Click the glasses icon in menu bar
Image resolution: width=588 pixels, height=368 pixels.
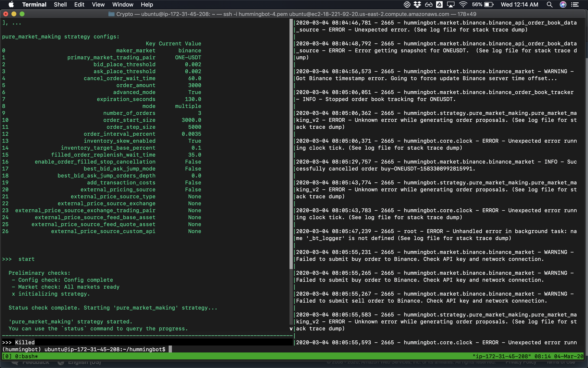[429, 4]
